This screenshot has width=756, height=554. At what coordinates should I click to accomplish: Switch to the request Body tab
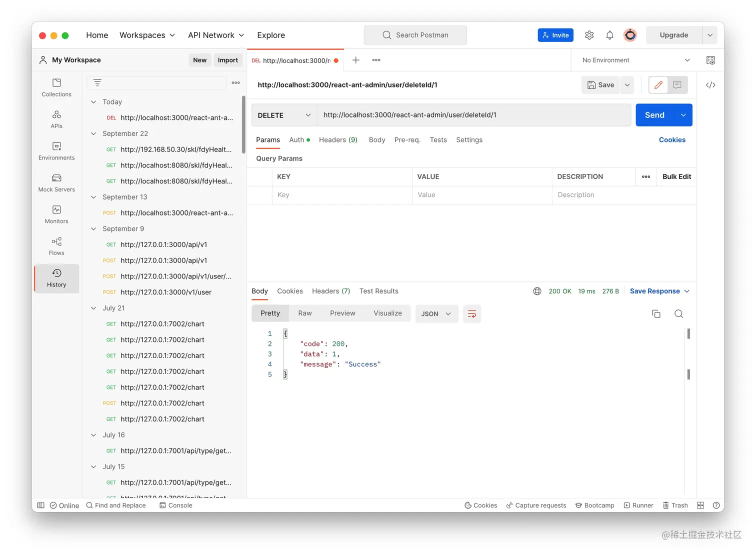(377, 140)
